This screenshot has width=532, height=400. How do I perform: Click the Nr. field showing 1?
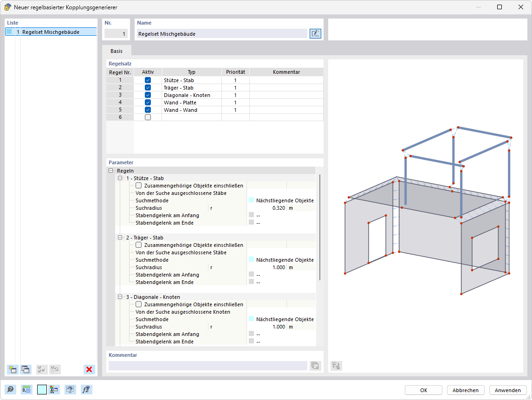point(116,33)
